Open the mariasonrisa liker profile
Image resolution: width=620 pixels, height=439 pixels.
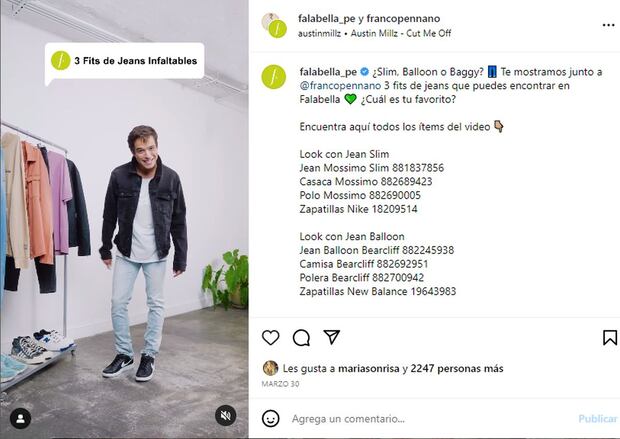[369, 369]
